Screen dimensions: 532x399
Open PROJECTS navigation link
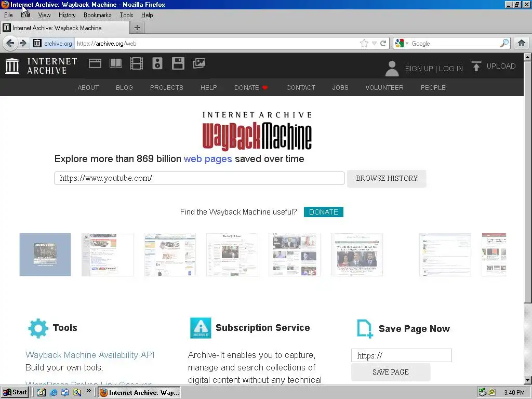167,87
